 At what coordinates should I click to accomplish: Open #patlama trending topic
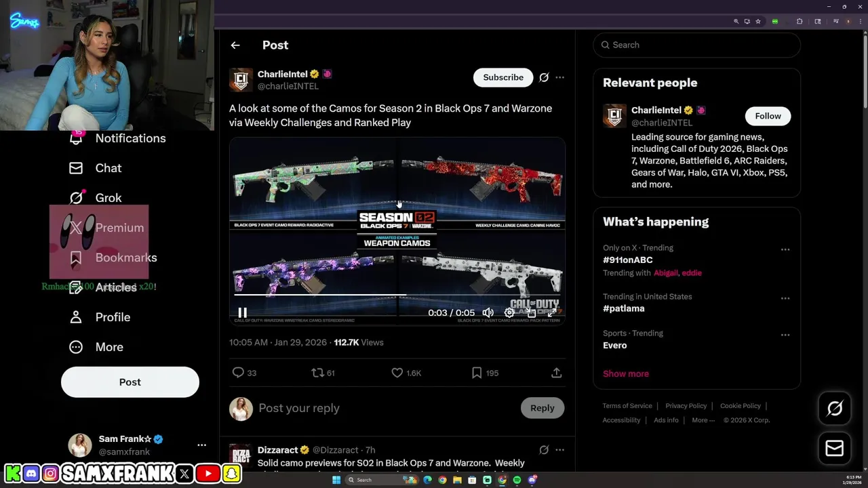tap(624, 308)
